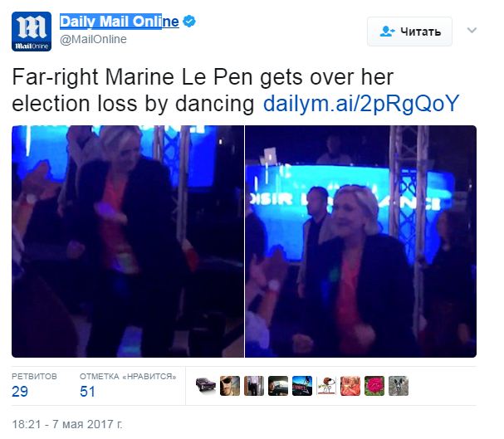Open the pink flower liker avatar
This screenshot has width=504, height=439.
tap(374, 386)
